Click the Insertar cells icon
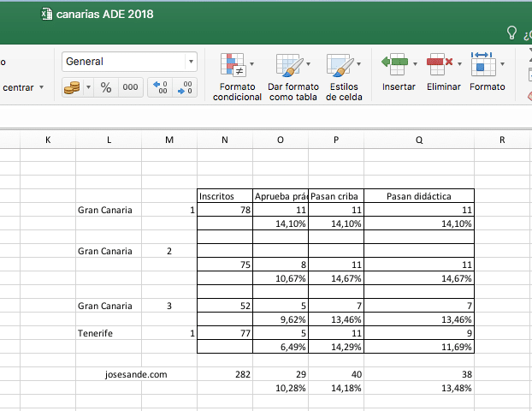Image resolution: width=532 pixels, height=411 pixels. (x=394, y=63)
